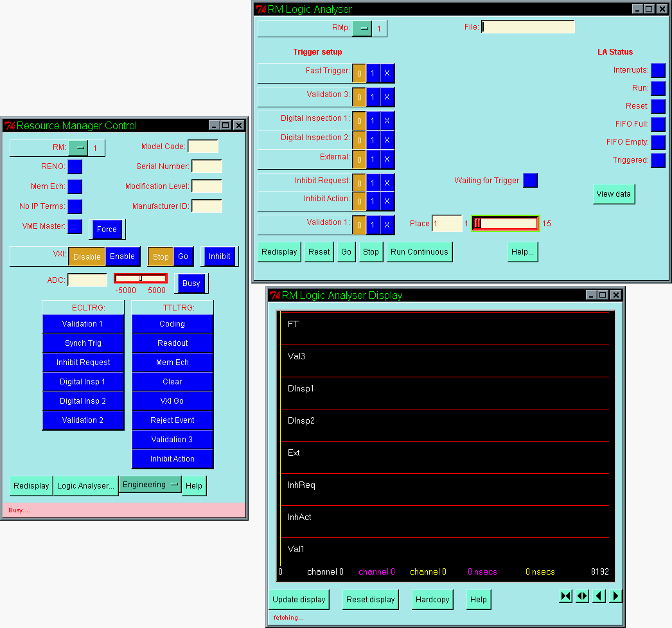This screenshot has width=672, height=628.
Task: Select Digital Insp 1 in ECLTRG list
Action: pyautogui.click(x=83, y=382)
